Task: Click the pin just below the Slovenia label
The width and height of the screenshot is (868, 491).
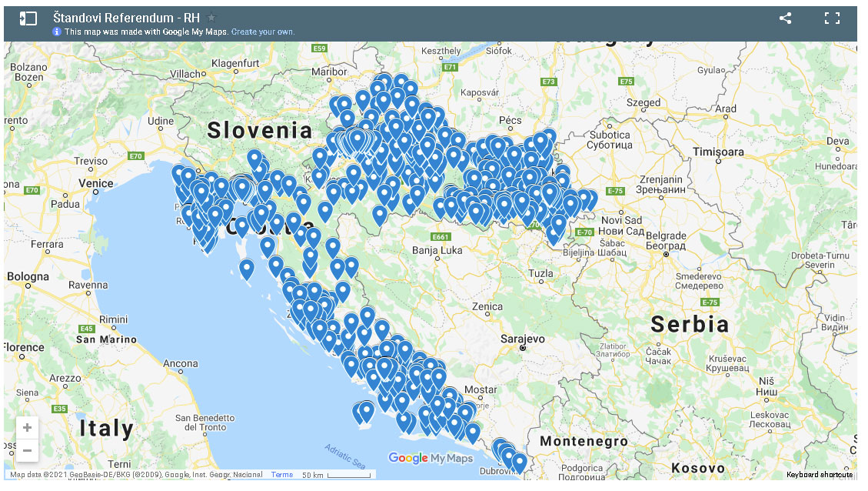Action: (x=254, y=159)
